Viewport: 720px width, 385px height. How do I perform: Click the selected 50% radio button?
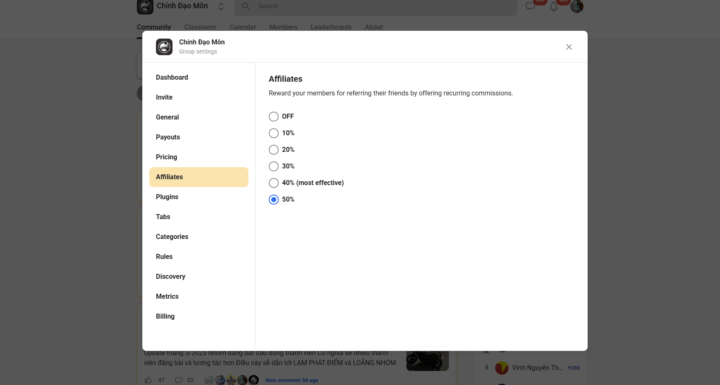(274, 199)
